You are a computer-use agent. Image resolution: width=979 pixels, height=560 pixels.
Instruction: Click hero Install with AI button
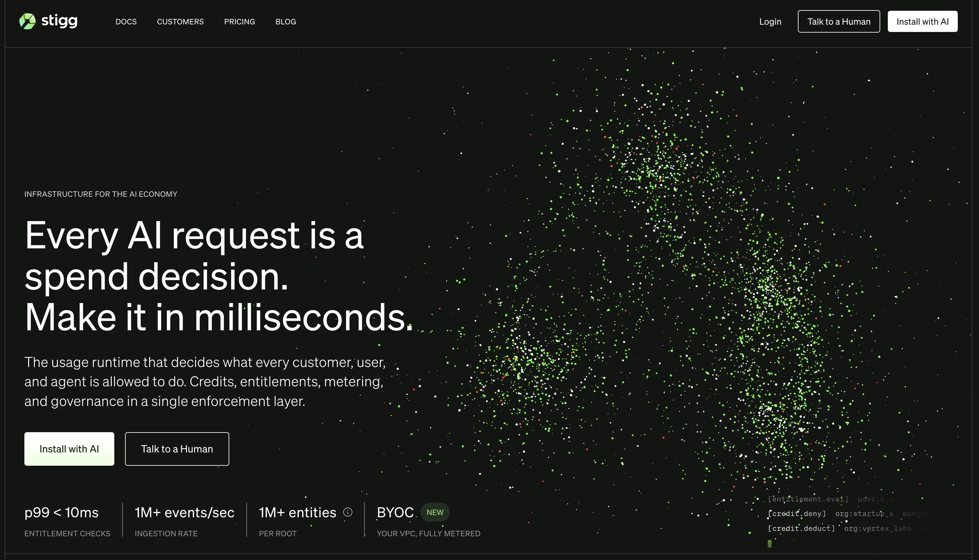[x=69, y=449]
